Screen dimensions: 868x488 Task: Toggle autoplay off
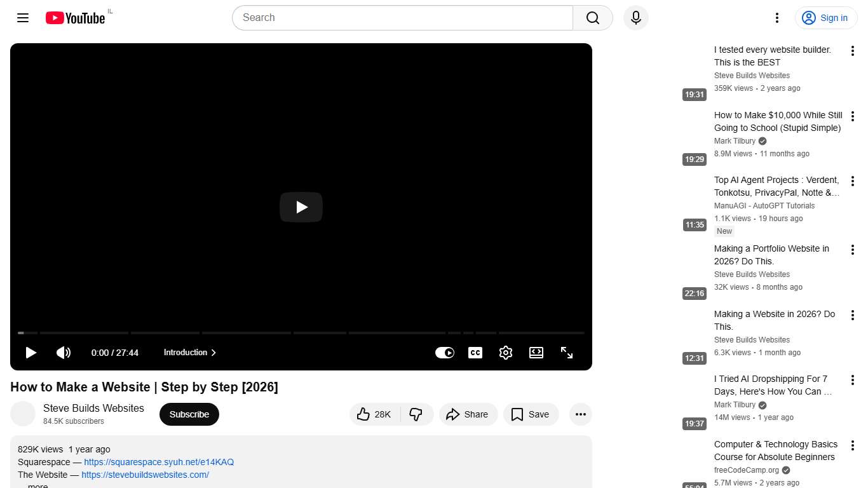click(445, 353)
